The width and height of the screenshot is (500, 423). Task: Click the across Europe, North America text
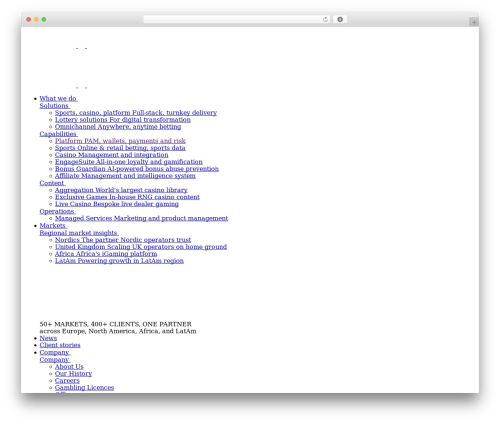[x=118, y=331]
